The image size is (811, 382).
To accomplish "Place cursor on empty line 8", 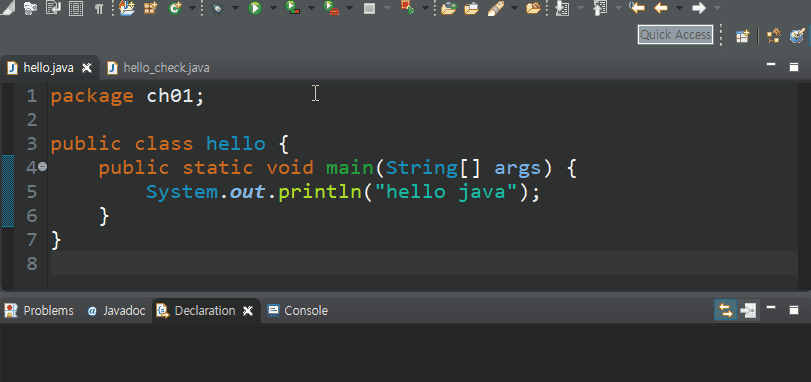I will pos(424,264).
